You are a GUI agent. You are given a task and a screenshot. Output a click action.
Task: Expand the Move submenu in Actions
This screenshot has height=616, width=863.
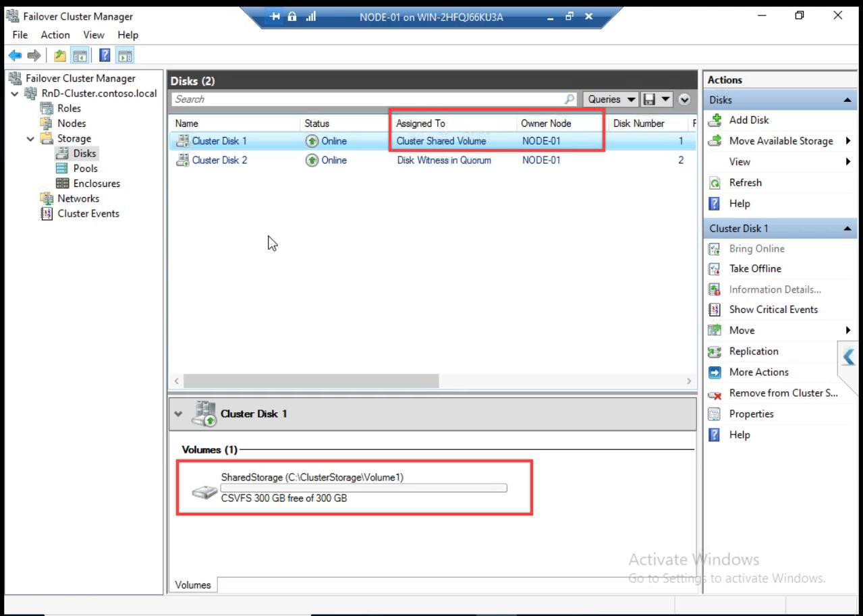pyautogui.click(x=848, y=331)
